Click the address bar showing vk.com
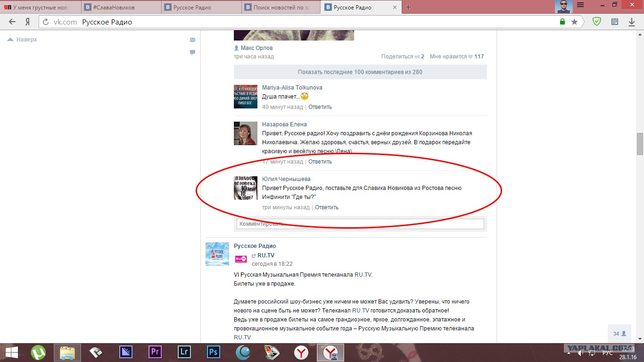Screen dimensions: 644x362 pyautogui.click(x=297, y=22)
